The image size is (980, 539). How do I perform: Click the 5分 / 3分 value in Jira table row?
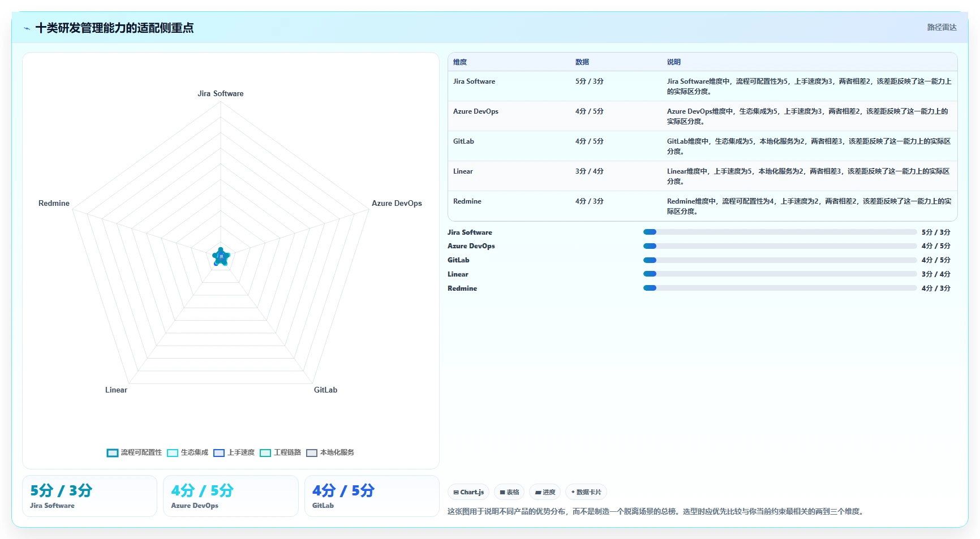pyautogui.click(x=590, y=81)
